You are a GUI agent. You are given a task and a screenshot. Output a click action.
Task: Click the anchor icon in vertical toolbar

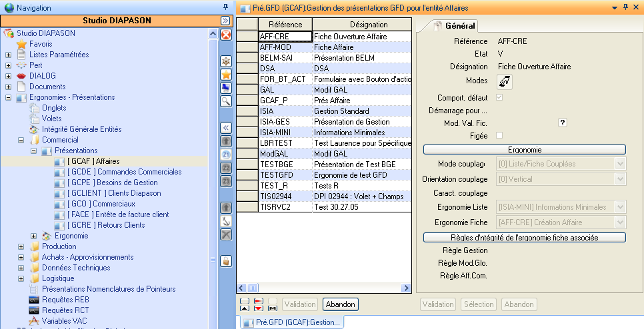pyautogui.click(x=226, y=221)
